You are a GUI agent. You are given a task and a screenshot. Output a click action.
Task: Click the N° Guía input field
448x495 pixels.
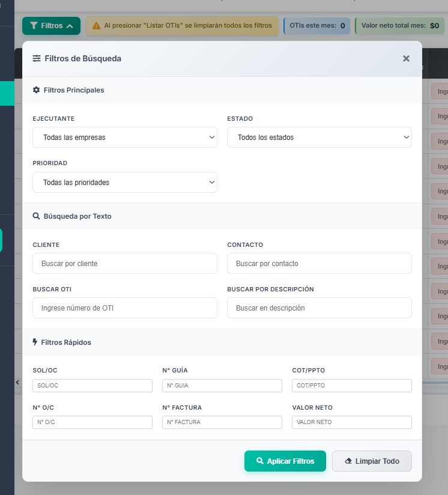222,386
